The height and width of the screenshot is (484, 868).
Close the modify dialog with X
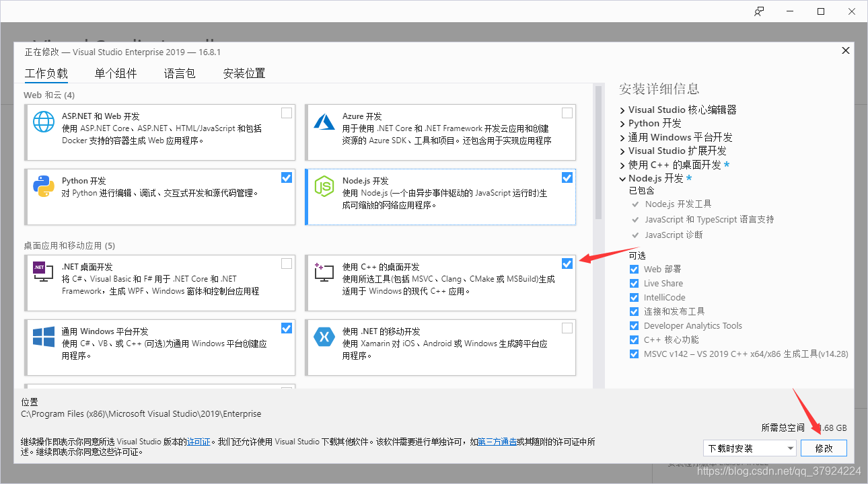(x=846, y=50)
